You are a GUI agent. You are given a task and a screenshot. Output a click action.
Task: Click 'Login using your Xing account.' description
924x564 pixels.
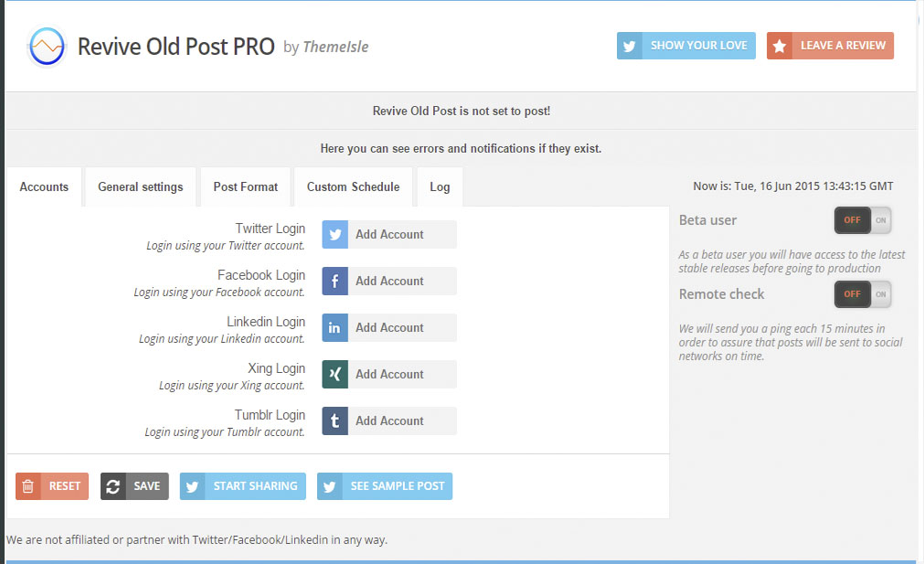click(231, 386)
